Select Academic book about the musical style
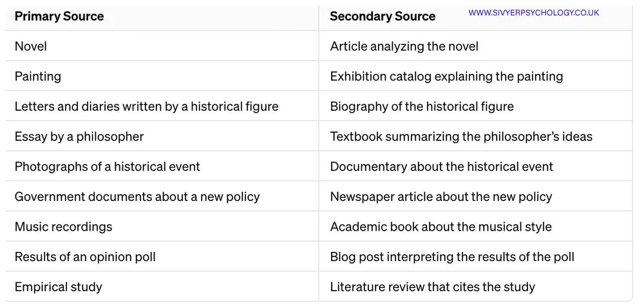The image size is (644, 308). coord(440,227)
